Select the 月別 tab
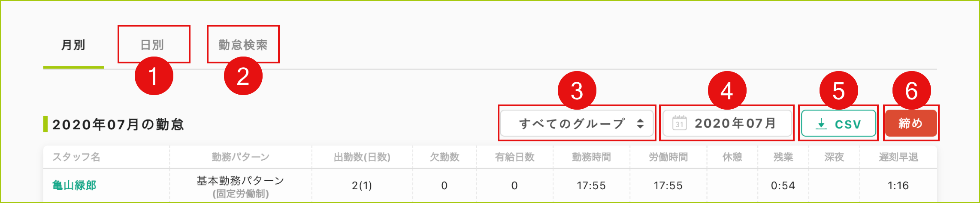The height and width of the screenshot is (203, 980). [73, 45]
